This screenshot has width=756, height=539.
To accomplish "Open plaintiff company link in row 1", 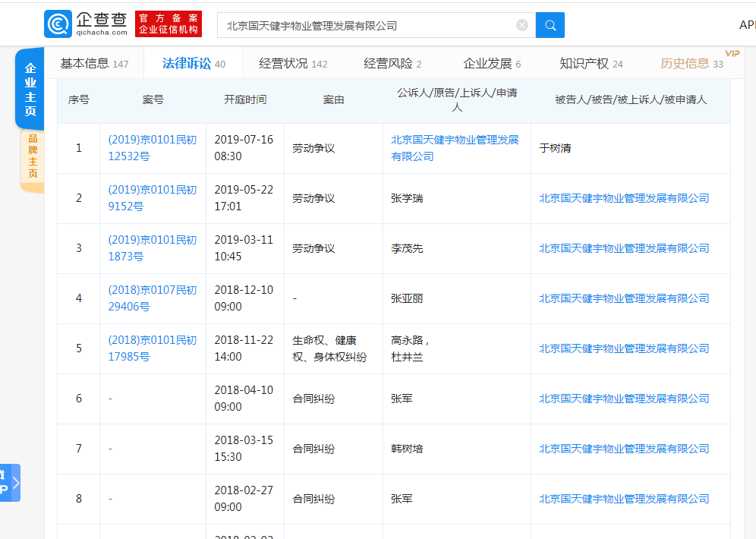I will point(455,148).
